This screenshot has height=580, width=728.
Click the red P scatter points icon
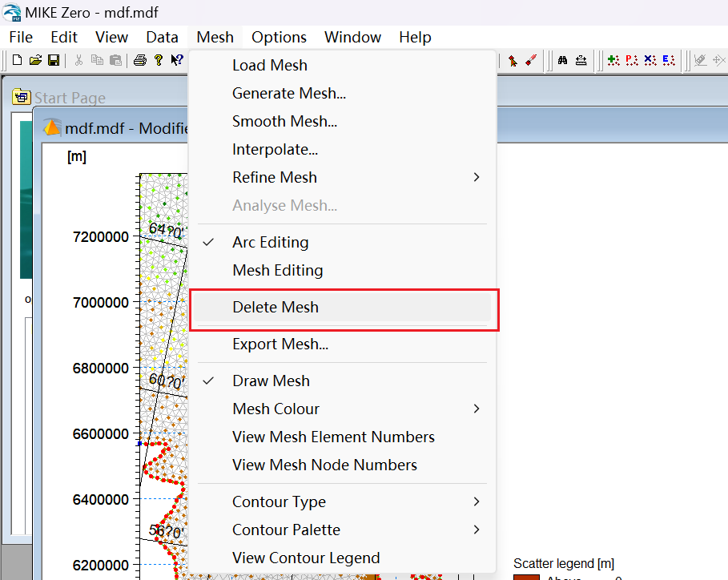tap(631, 60)
